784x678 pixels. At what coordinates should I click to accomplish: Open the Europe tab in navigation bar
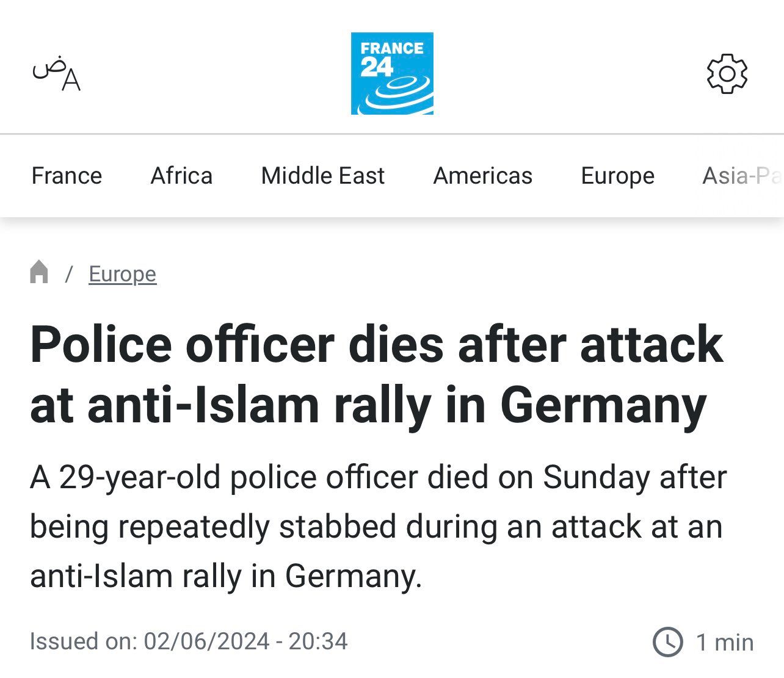pyautogui.click(x=617, y=176)
